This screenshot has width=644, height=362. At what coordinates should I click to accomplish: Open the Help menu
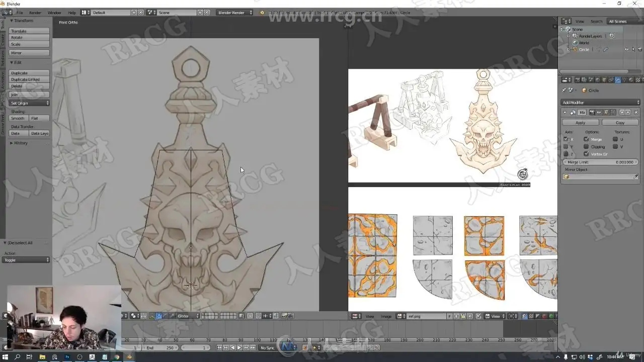(72, 13)
